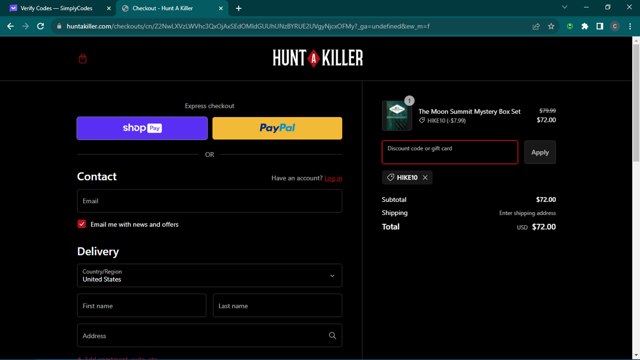640x360 pixels.
Task: Click the 'Enter shipping address' text
Action: coord(527,213)
